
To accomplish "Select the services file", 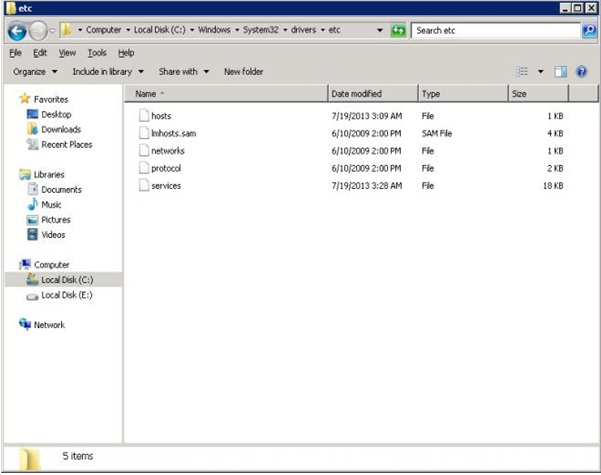I will pos(165,185).
